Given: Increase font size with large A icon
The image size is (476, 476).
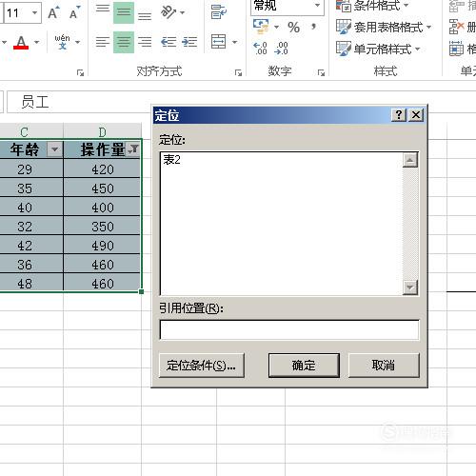Looking at the screenshot, I should coord(53,12).
